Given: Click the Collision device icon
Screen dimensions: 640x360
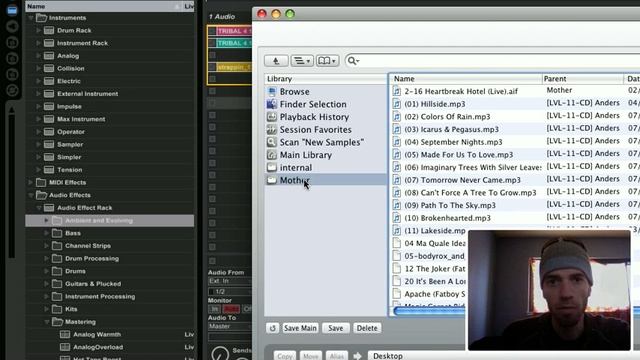Looking at the screenshot, I should pos(49,69).
